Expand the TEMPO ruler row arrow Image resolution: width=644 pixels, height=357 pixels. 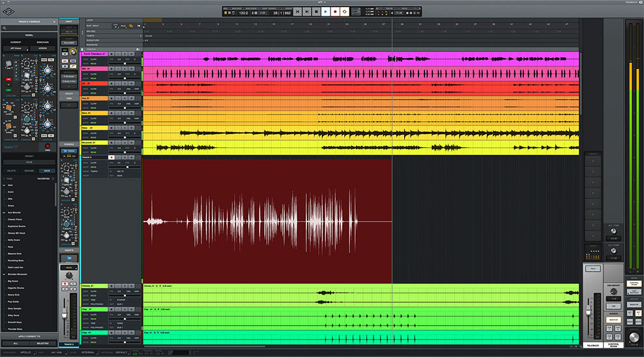(140, 36)
